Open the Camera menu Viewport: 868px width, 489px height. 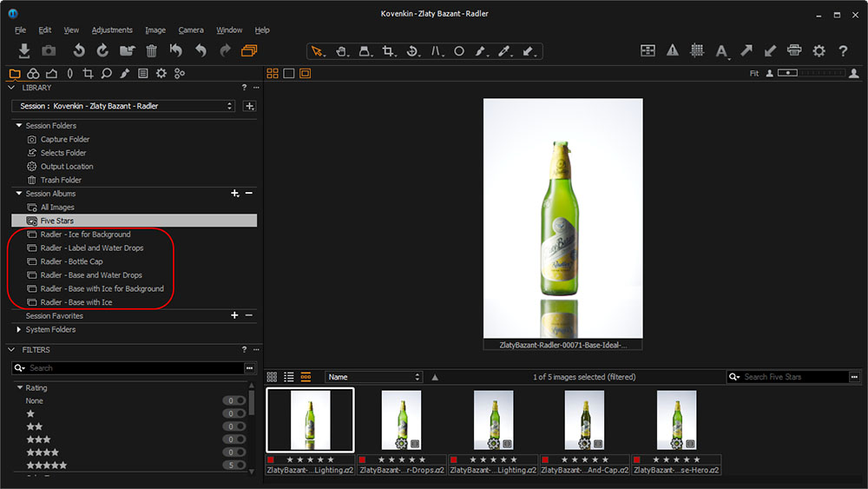click(191, 30)
